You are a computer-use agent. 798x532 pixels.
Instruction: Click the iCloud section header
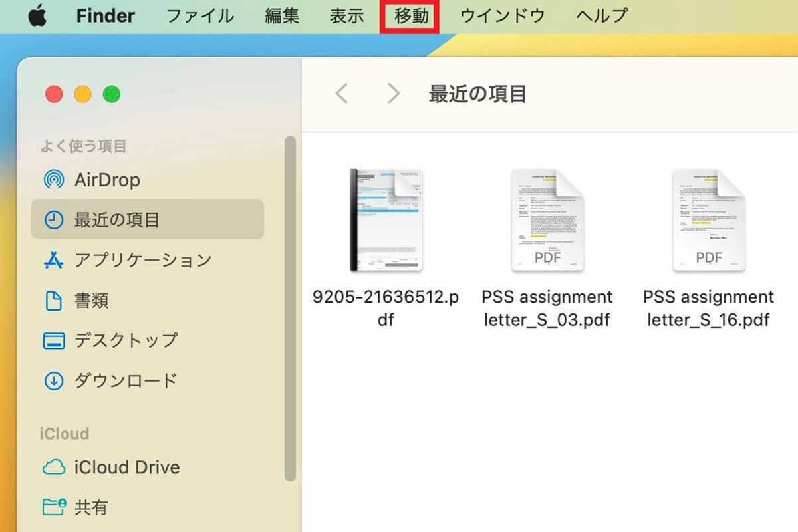[65, 434]
